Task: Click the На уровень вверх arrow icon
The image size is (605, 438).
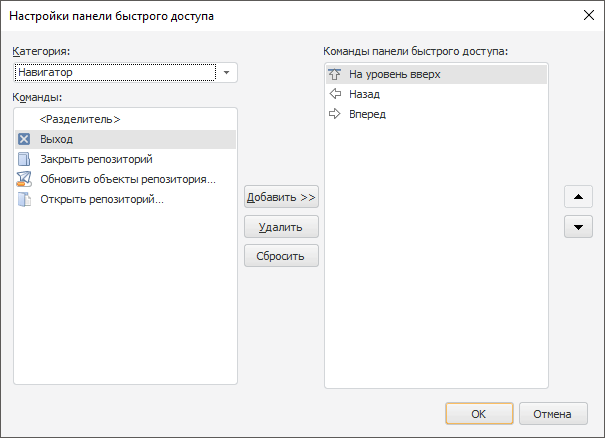Action: click(335, 74)
